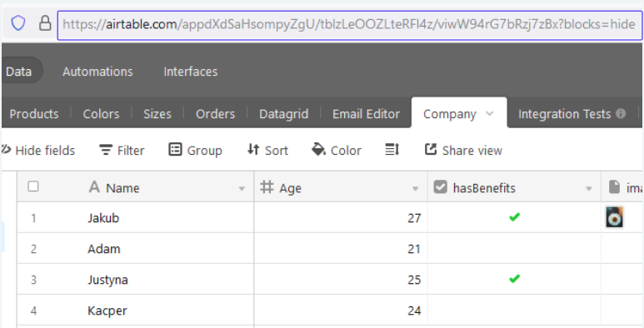This screenshot has height=328, width=644.
Task: Click the attachment field icon in the last column
Action: pyautogui.click(x=614, y=187)
